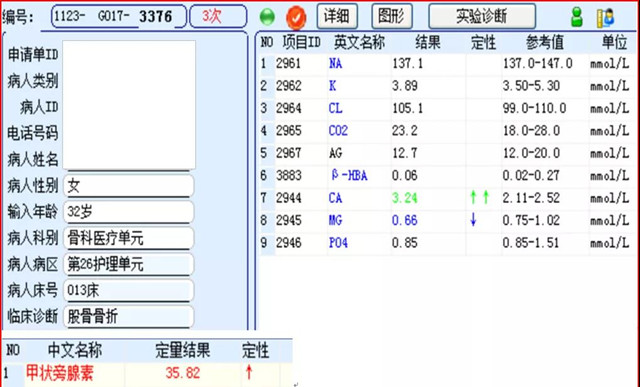Click the 实验诊断 button
Image resolution: width=640 pixels, height=387 pixels.
pyautogui.click(x=482, y=16)
